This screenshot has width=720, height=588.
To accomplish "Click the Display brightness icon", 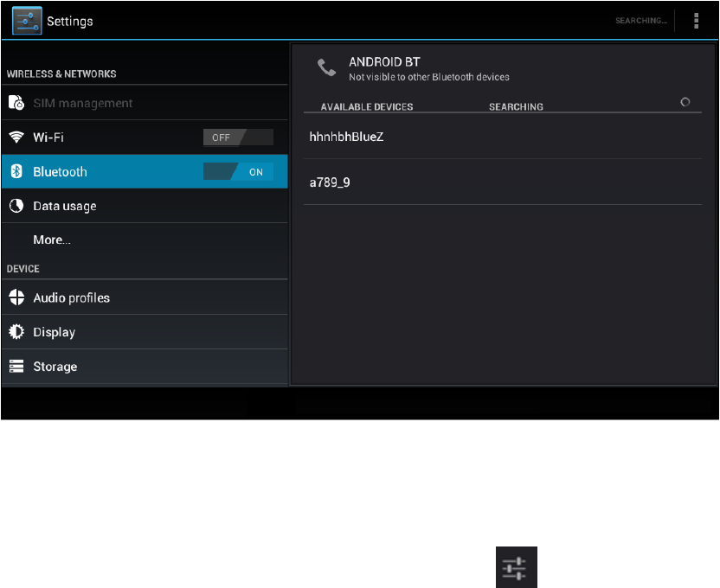I will tap(16, 331).
